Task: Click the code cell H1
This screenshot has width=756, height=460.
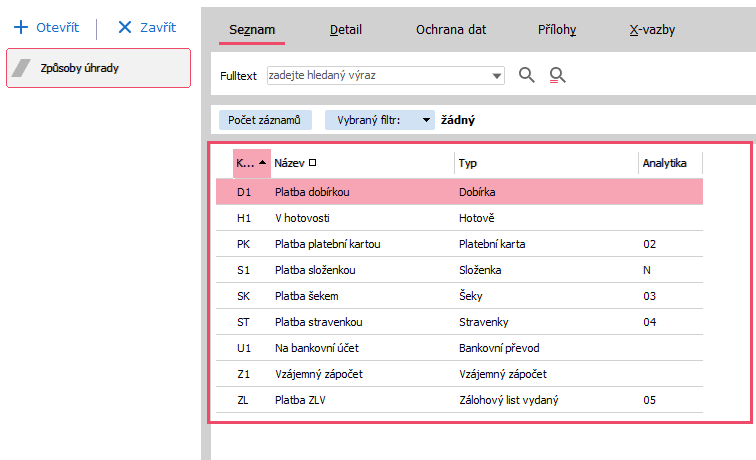Action: pos(244,218)
